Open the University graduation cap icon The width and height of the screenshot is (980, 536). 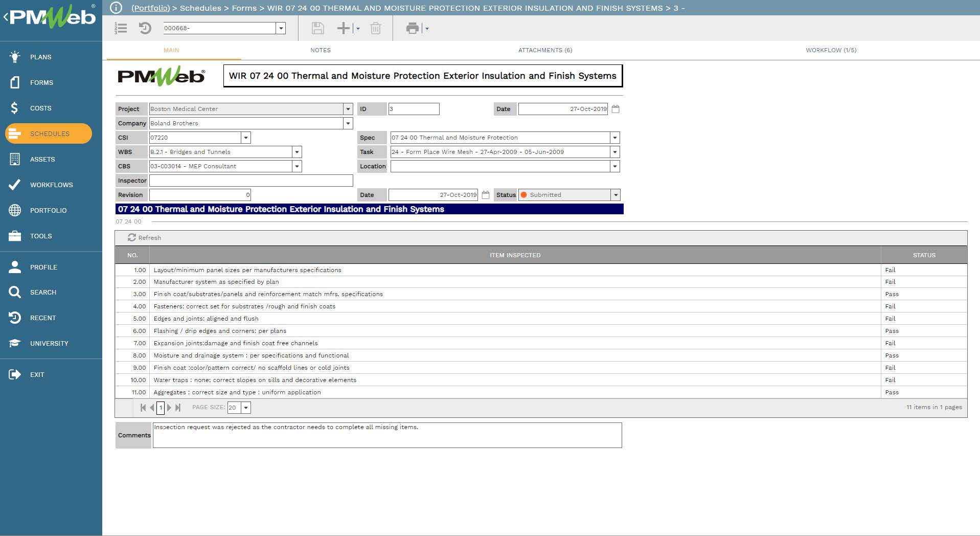click(15, 343)
